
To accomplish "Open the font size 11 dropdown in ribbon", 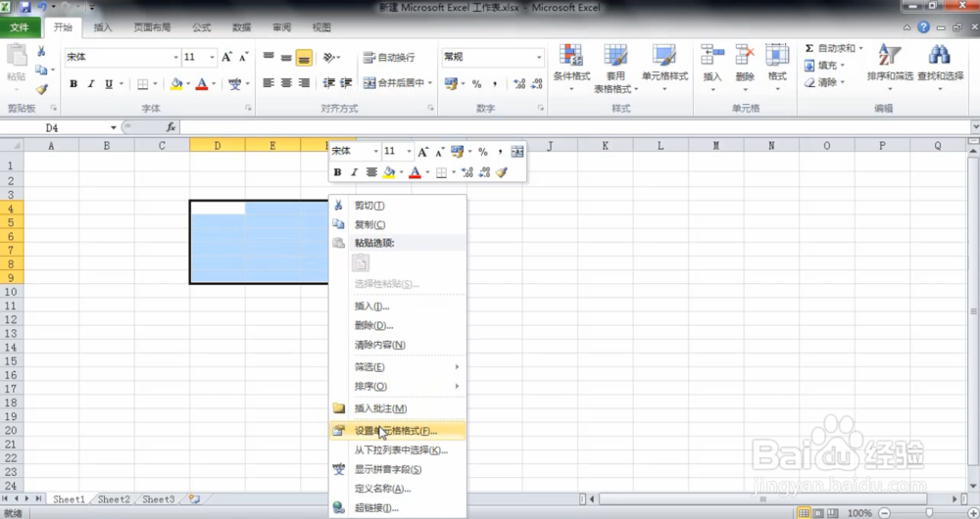I will 212,58.
